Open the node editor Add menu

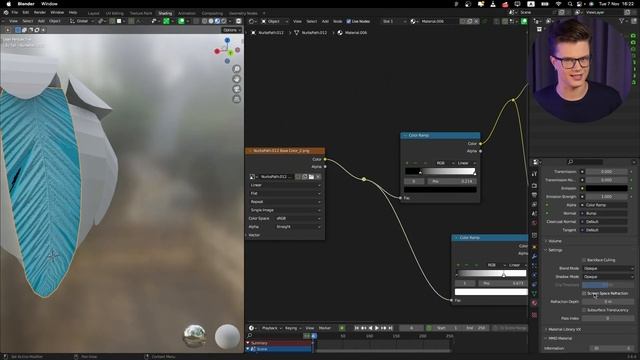[325, 21]
